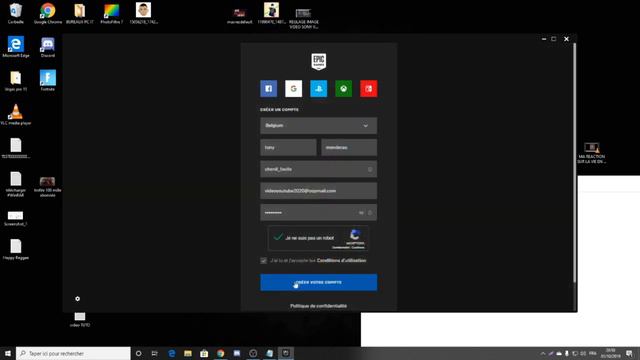Sign up with the Xbox icon

tap(344, 89)
